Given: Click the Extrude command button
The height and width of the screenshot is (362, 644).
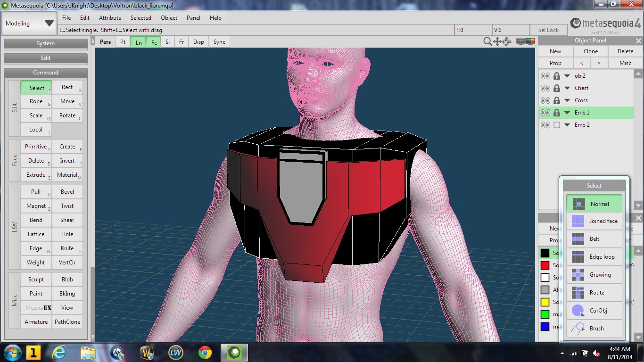Looking at the screenshot, I should (x=36, y=175).
